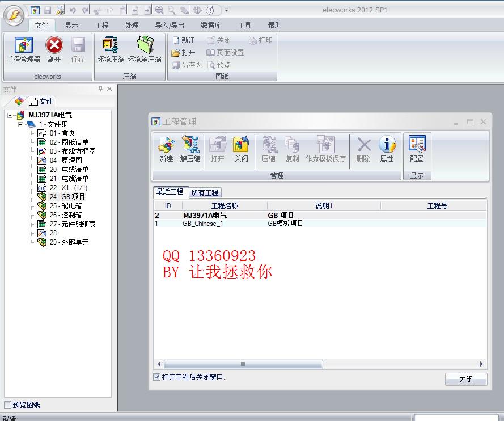Select 26 - 控制箱 in the tree
Viewport: 504px width, 421px height.
[60, 215]
